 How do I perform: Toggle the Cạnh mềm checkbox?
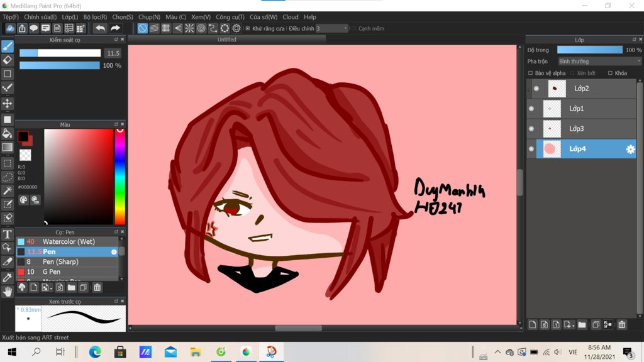(353, 28)
